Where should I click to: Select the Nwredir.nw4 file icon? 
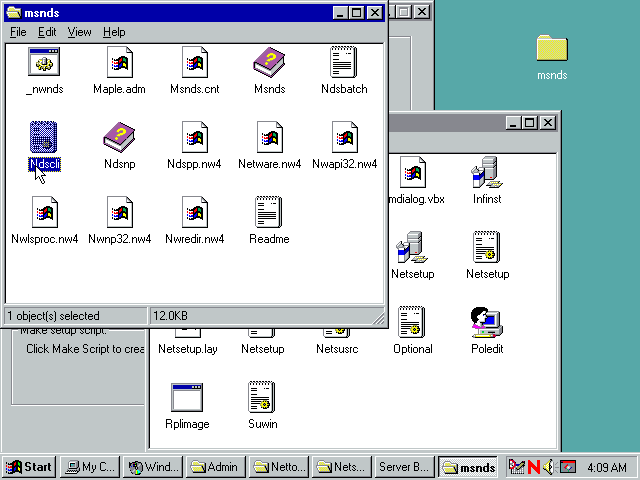(195, 212)
